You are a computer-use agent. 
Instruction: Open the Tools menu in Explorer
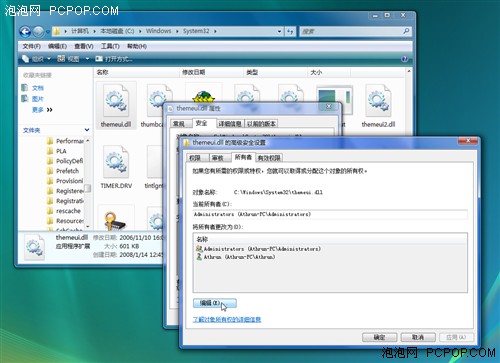(110, 46)
